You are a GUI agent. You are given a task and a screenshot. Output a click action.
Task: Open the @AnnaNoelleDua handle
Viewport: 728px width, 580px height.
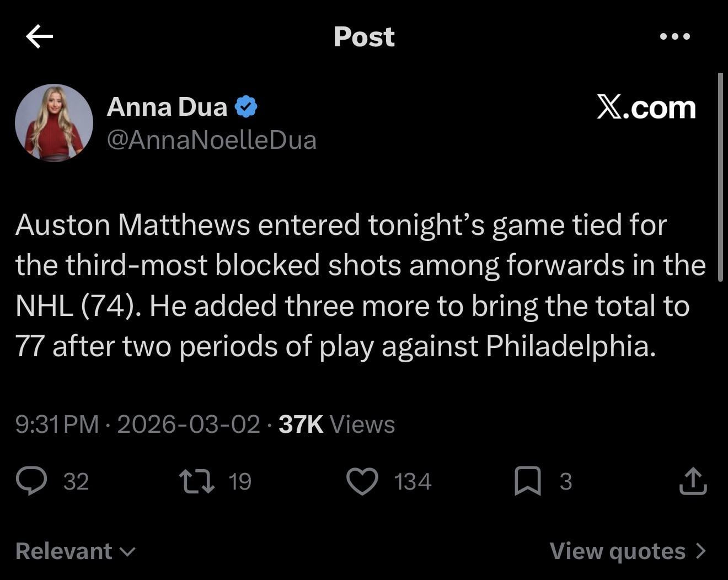[211, 140]
